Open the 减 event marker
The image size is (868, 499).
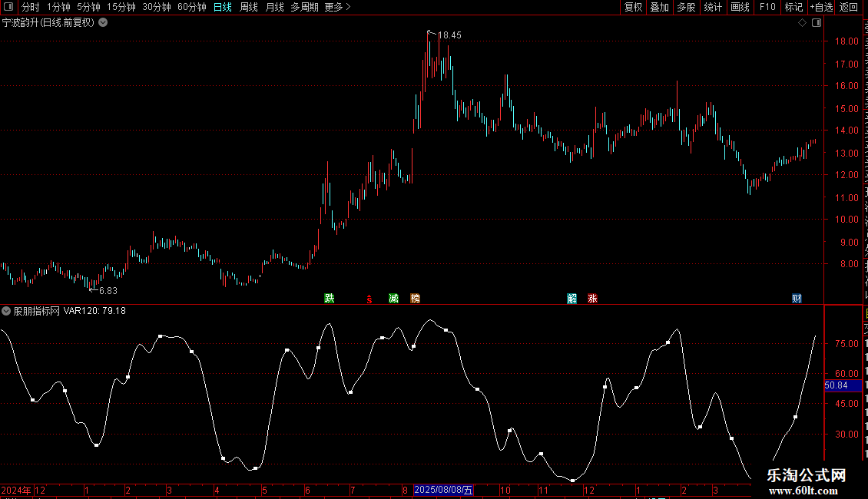tap(393, 299)
